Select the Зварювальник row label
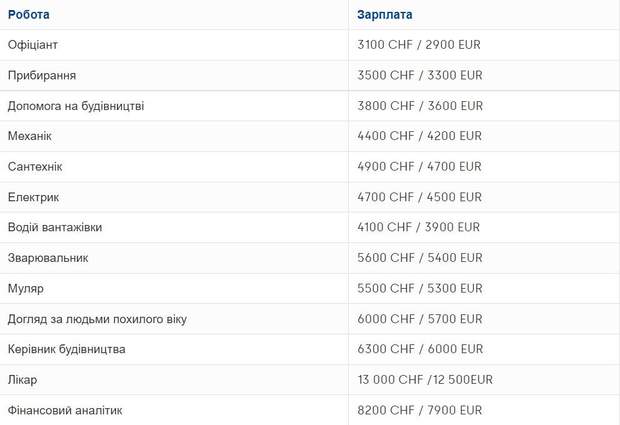The width and height of the screenshot is (620, 425). coord(48,258)
